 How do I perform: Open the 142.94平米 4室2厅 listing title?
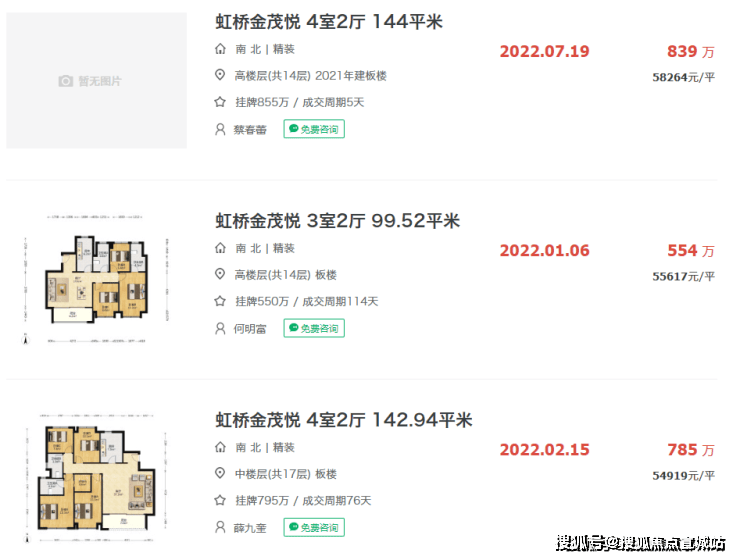(x=344, y=420)
